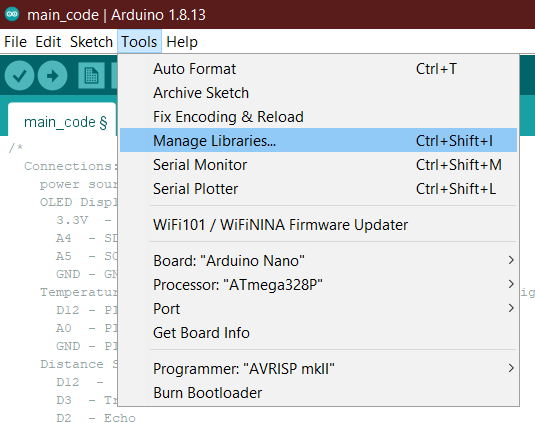Image resolution: width=535 pixels, height=423 pixels.
Task: Expand the Programmer: "AVRISP mkII" submenu
Action: click(318, 369)
